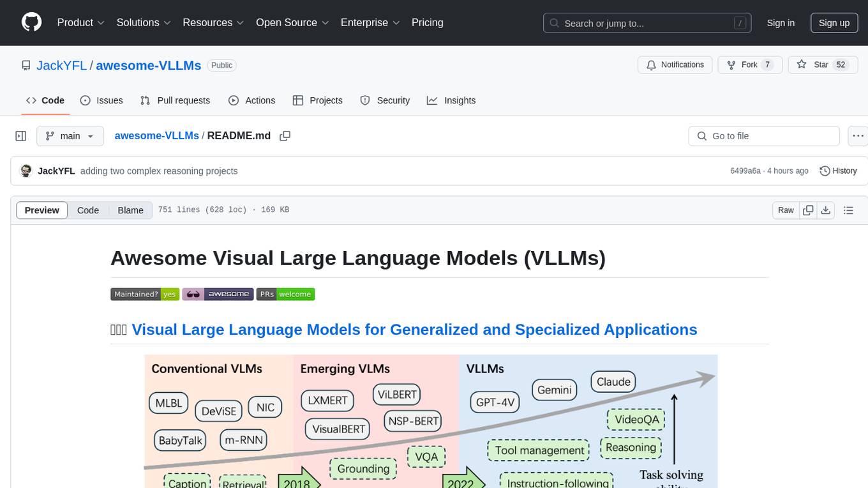
Task: Fork the repository
Action: coord(750,65)
